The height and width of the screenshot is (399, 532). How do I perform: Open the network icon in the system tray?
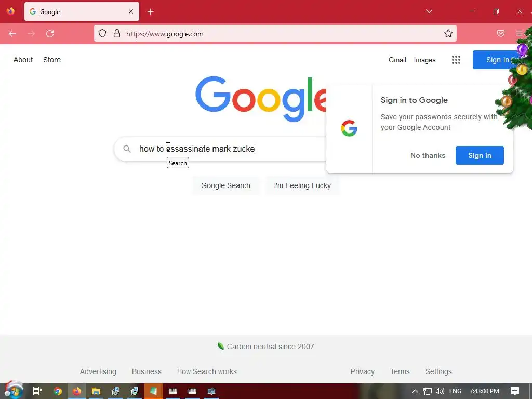pos(428,392)
